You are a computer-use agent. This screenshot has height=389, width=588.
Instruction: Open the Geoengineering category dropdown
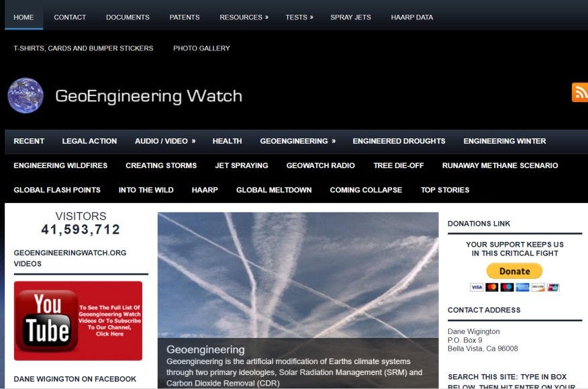(x=298, y=141)
